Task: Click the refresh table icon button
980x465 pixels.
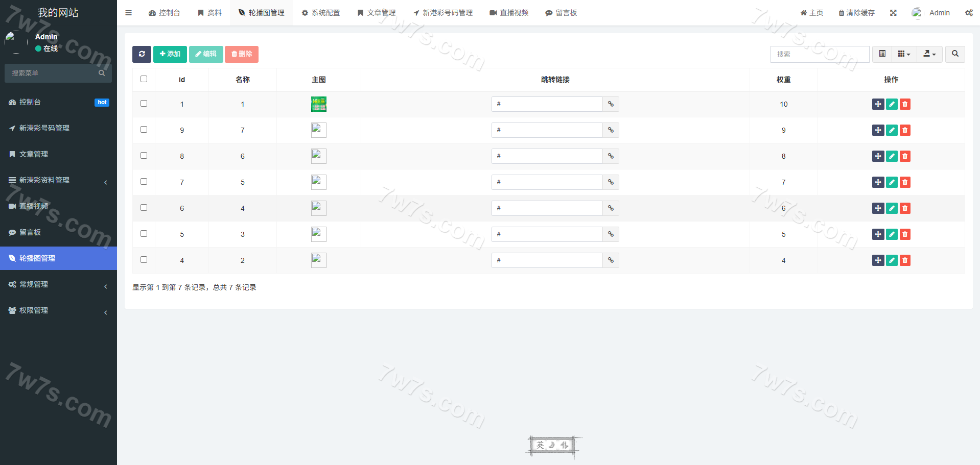Action: [x=142, y=54]
